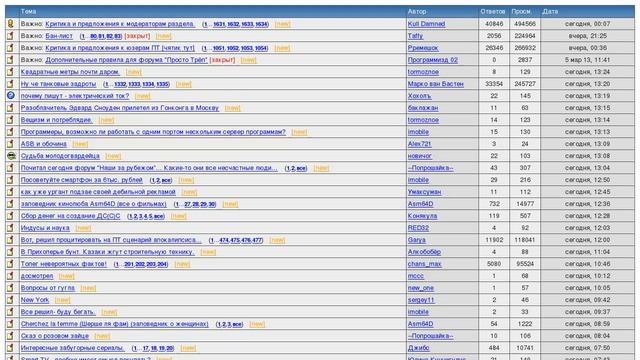
Task: Click the topic icon next to 'Топег невероятных фактов!'
Action: click(11, 264)
